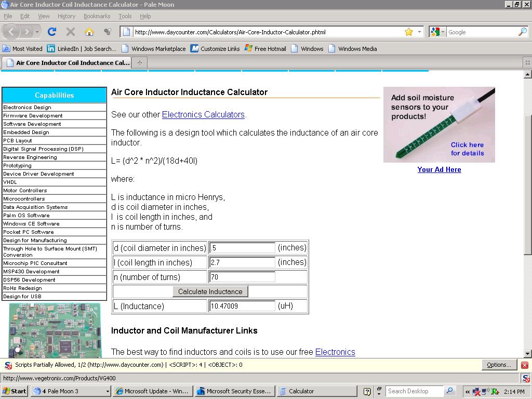Open the LinkedIn Job Search bookmark
Image resolution: width=532 pixels, height=399 pixels.
tap(82, 48)
